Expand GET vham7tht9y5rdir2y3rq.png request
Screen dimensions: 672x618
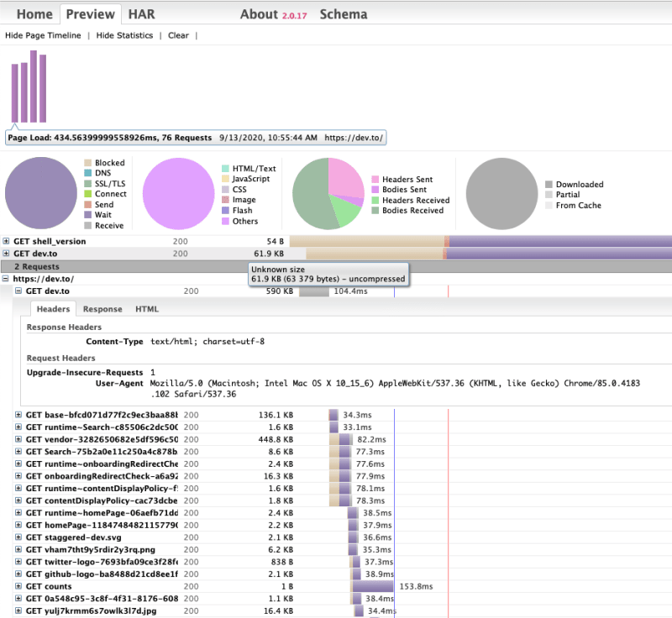coord(18,549)
